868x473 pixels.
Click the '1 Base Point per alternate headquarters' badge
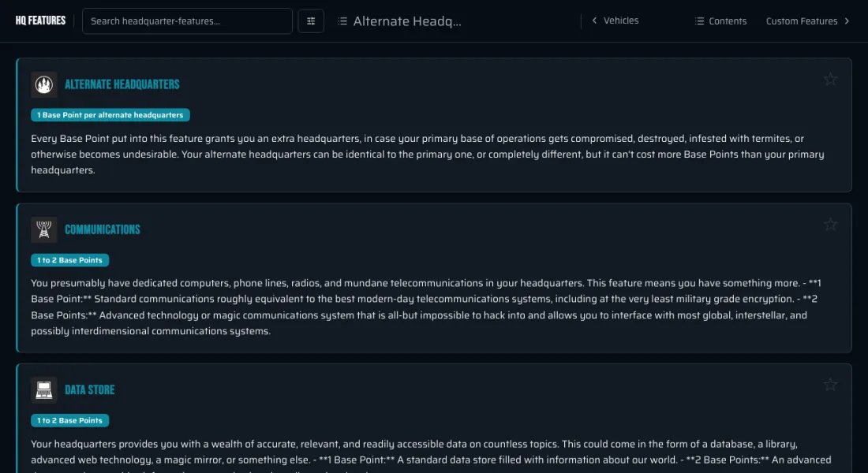(110, 115)
